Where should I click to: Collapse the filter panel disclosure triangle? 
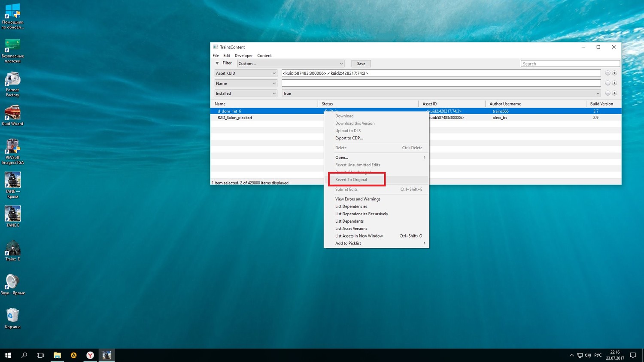(217, 63)
